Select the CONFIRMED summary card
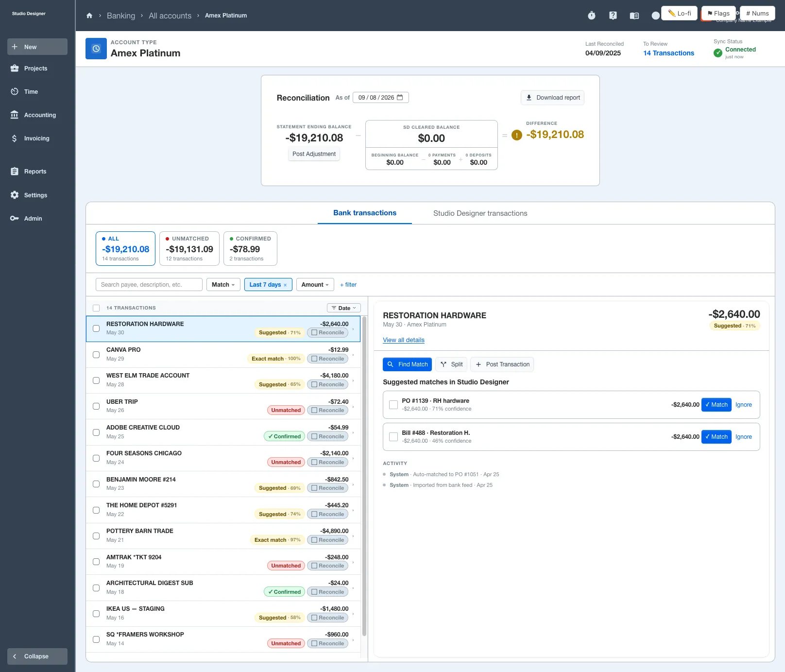 250,249
